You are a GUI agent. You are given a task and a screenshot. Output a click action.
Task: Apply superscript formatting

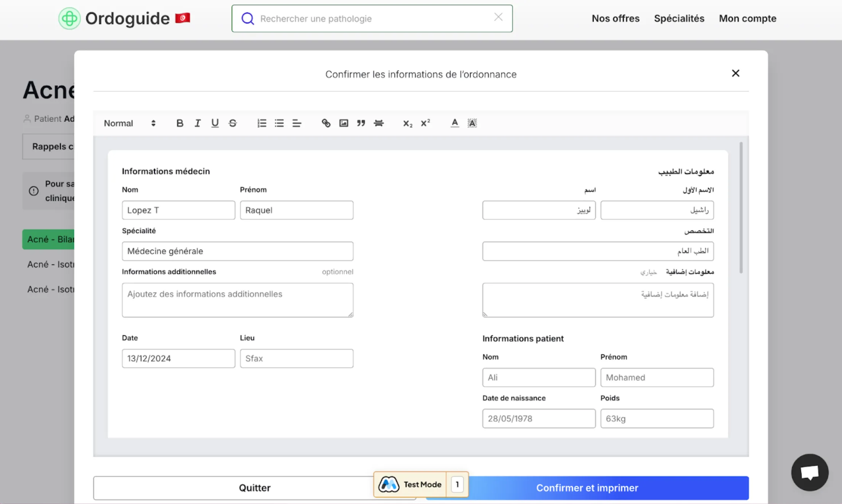[x=425, y=123]
